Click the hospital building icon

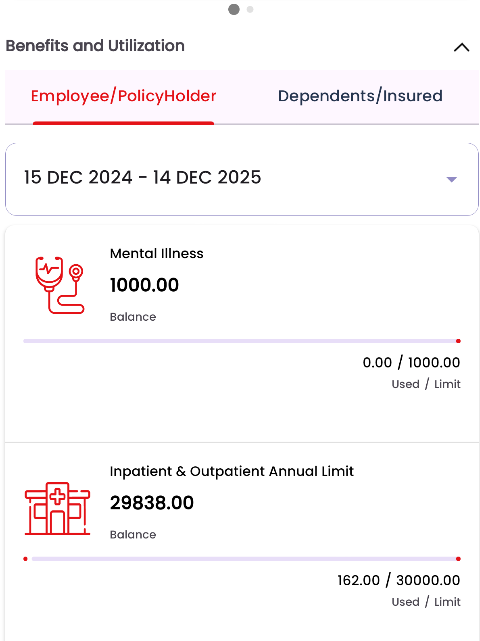[x=57, y=509]
